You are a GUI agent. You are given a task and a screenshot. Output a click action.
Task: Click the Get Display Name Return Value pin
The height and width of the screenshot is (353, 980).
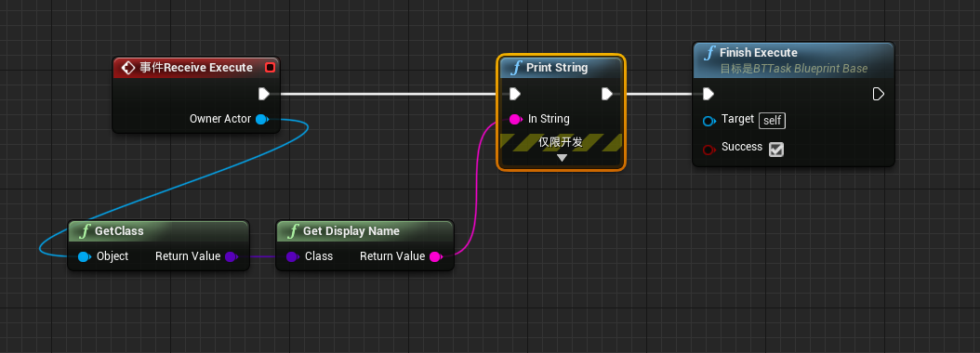pyautogui.click(x=435, y=256)
